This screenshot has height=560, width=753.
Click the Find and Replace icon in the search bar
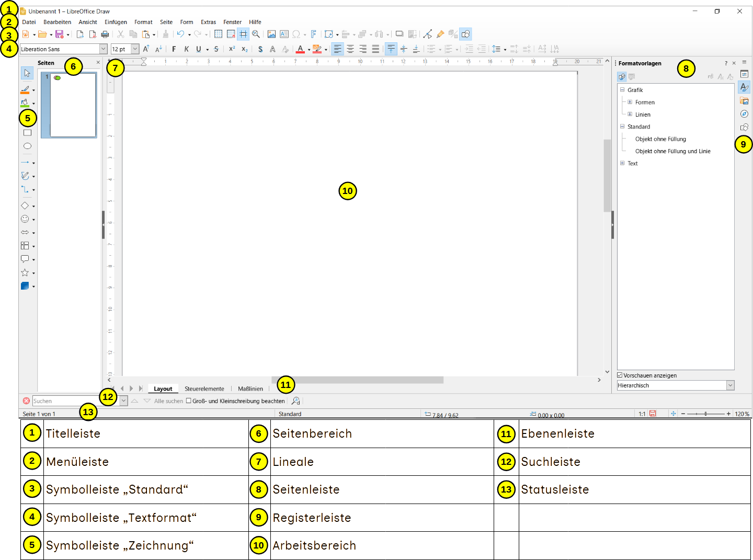pyautogui.click(x=296, y=401)
